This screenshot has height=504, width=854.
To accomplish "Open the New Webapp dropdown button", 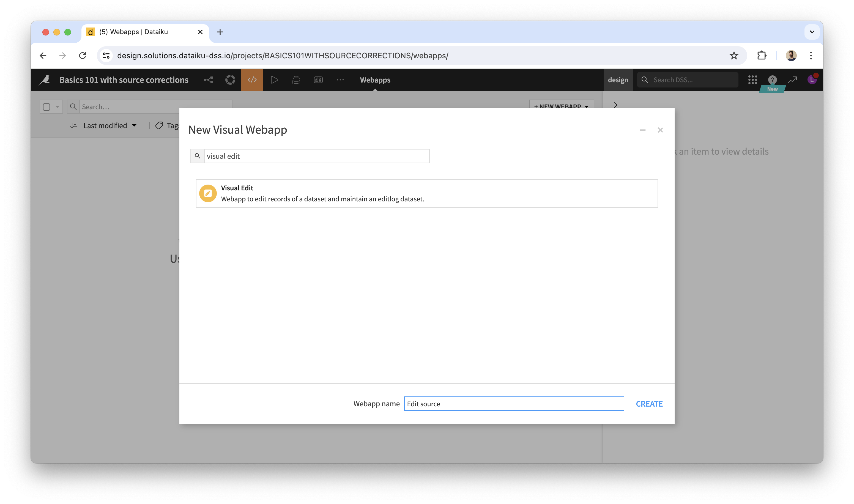I will 561,106.
